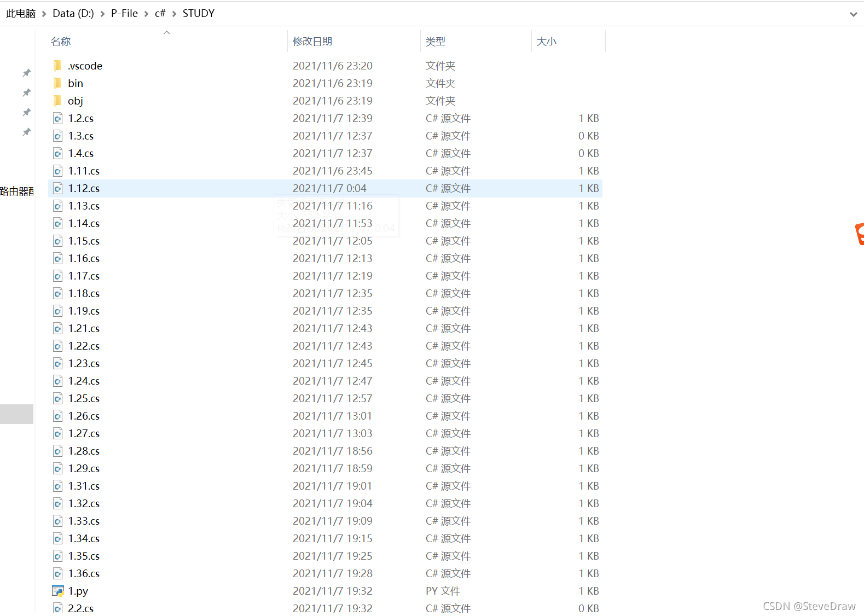Go to 此电脑 in the breadcrumb

(21, 13)
